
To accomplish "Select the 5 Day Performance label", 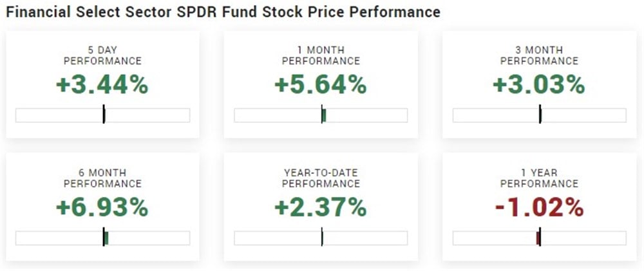I will [x=102, y=55].
